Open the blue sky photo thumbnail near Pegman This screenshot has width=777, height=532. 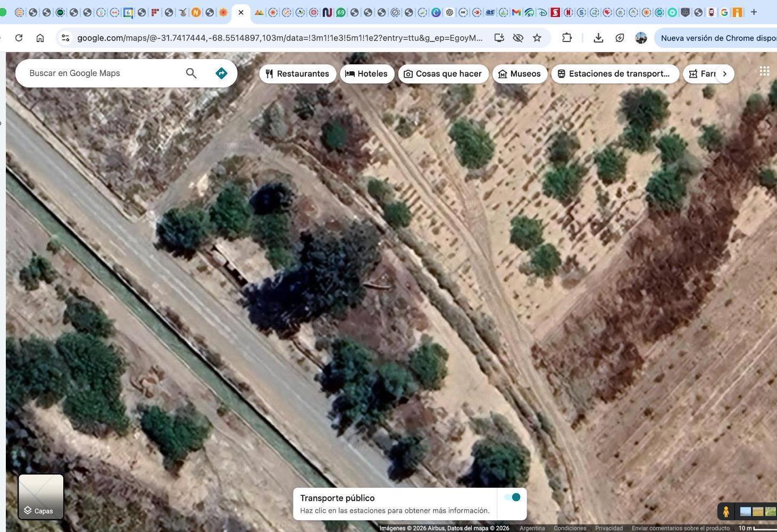point(746,512)
